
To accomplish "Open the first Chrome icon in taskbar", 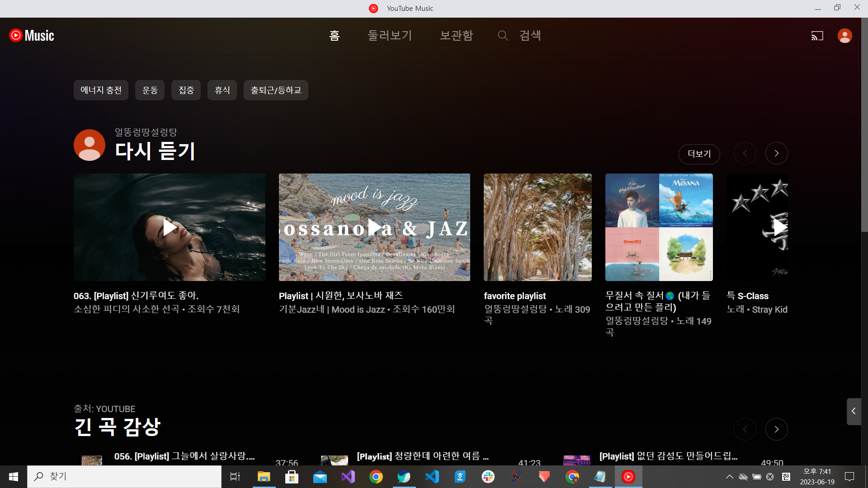I will click(376, 477).
